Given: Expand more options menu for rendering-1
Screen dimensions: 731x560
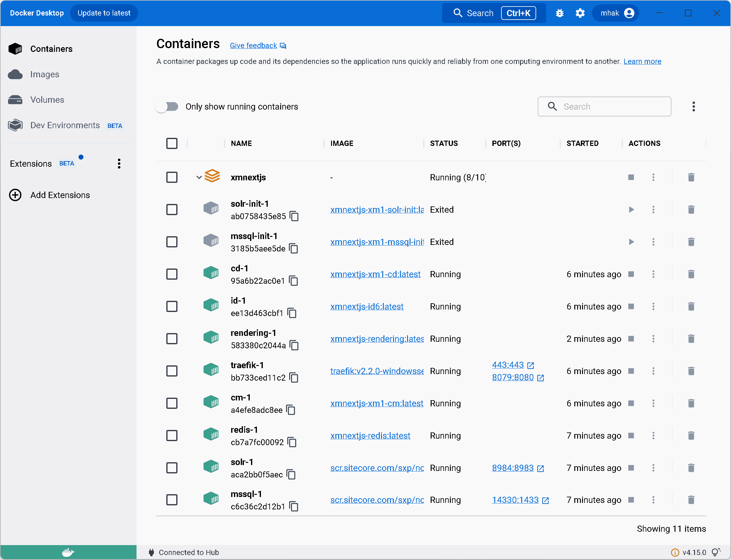Looking at the screenshot, I should click(x=654, y=338).
